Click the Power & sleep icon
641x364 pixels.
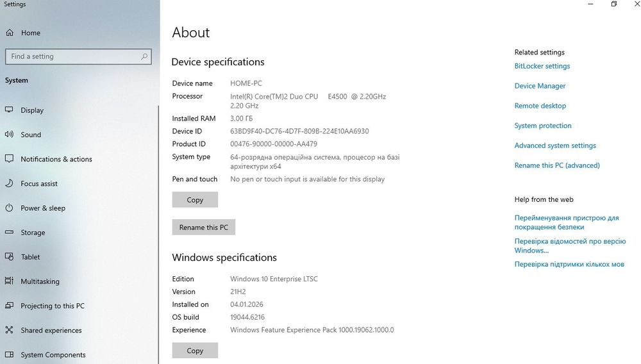[9, 208]
